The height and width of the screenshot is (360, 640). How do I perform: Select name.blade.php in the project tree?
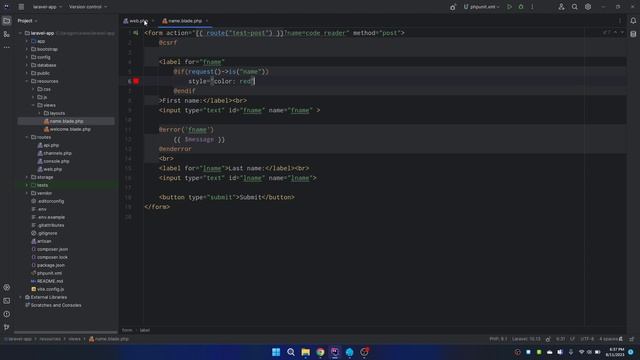click(64, 121)
